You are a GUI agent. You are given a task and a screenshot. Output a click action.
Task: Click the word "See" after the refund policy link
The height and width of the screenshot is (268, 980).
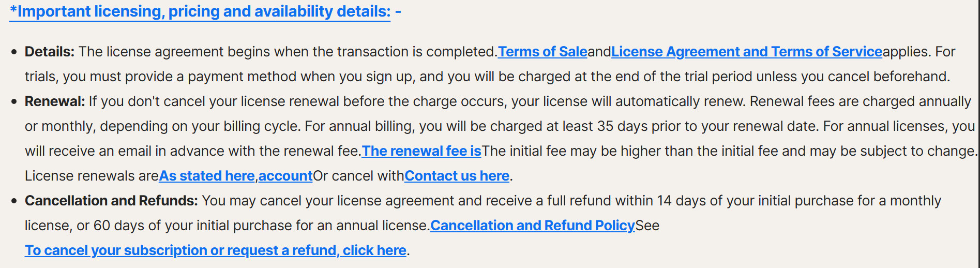(647, 226)
